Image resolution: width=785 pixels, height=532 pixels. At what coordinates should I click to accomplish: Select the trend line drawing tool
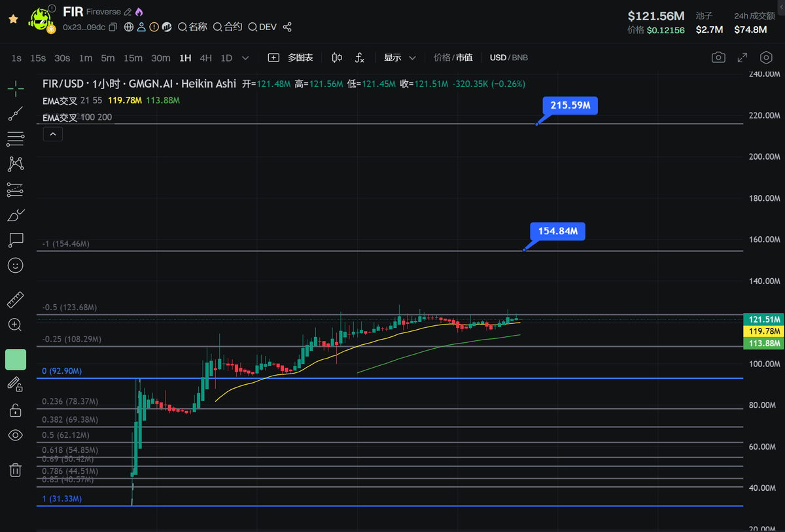[16, 114]
